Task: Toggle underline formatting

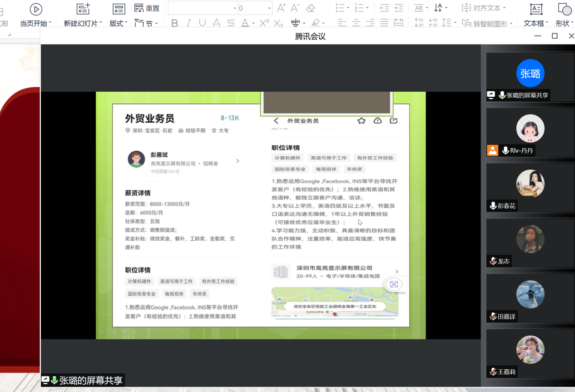Action: [x=202, y=23]
